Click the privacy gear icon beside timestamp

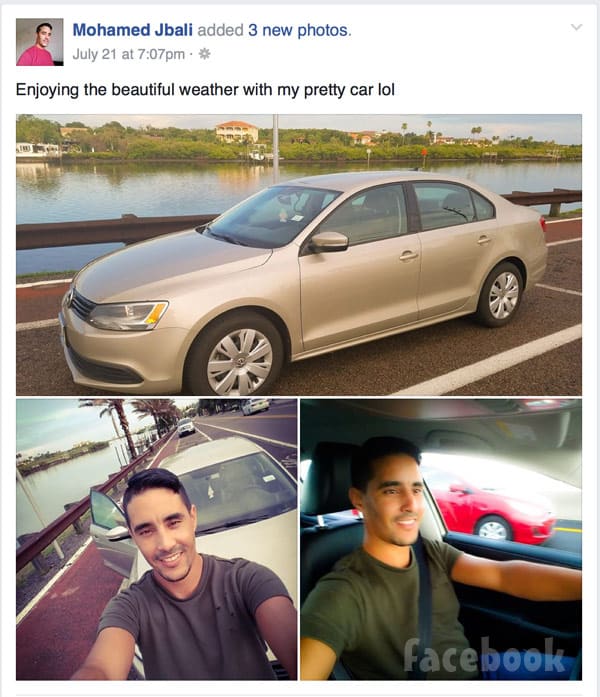204,54
